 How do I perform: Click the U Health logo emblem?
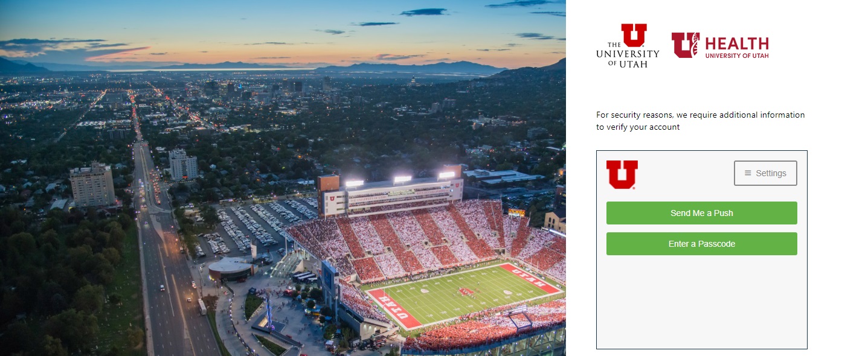(x=686, y=45)
